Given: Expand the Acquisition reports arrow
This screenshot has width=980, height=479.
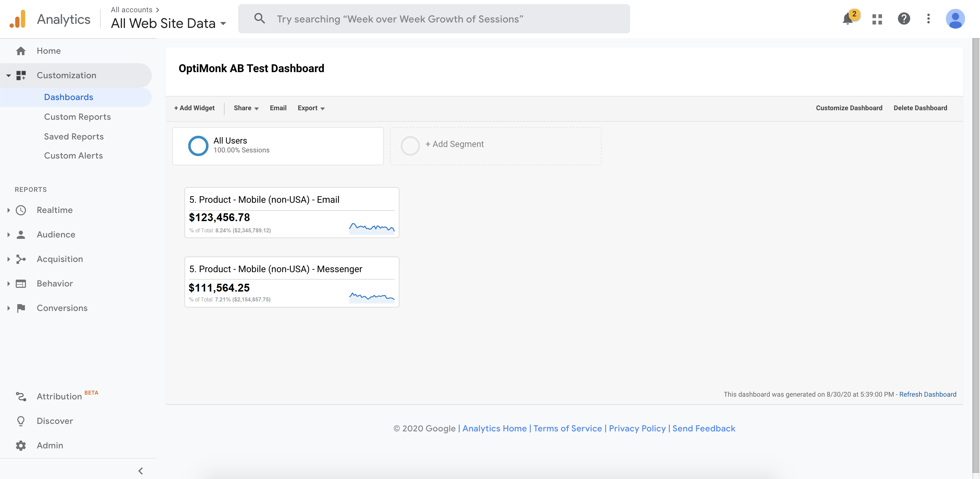Looking at the screenshot, I should tap(9, 259).
